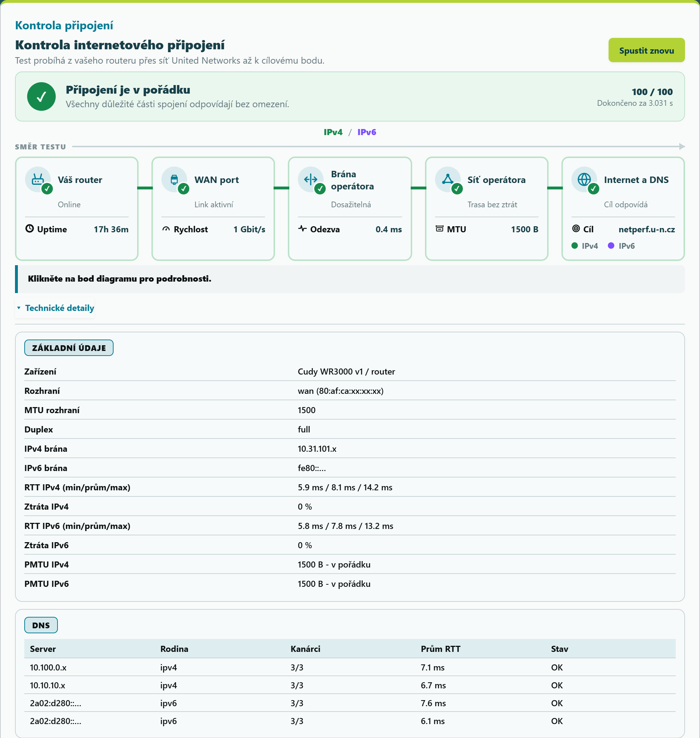The image size is (700, 738).
Task: Click the Uptime clock icon
Action: [30, 228]
